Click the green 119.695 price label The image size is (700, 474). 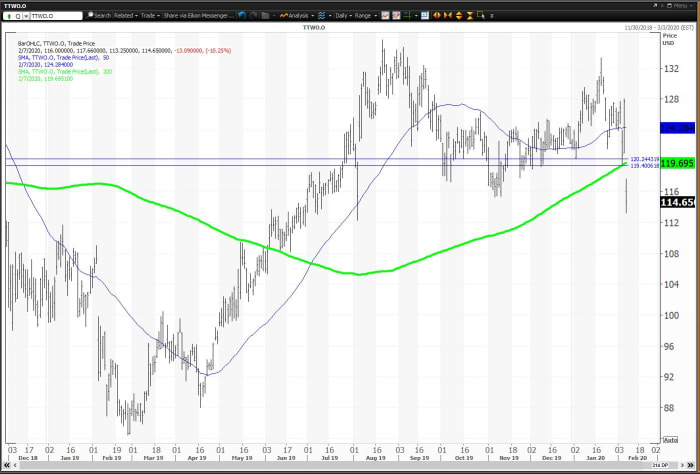(x=676, y=162)
